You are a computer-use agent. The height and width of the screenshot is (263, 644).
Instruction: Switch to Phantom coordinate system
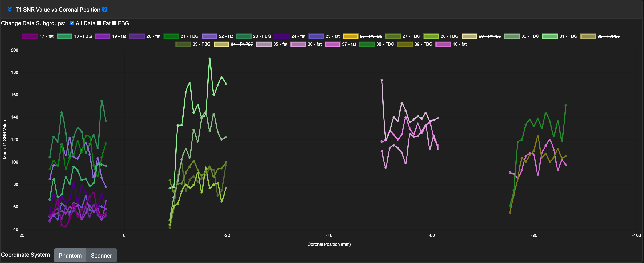click(70, 255)
